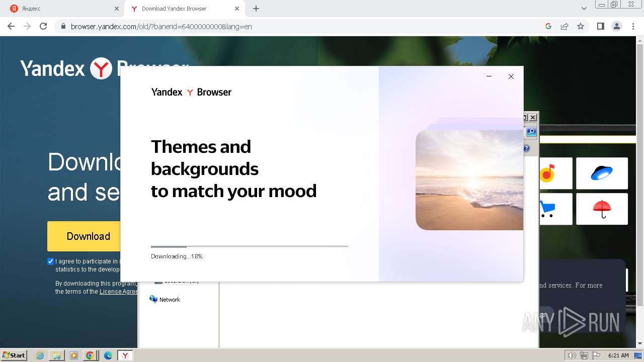Click the Downloading...18% status text

[x=177, y=256]
